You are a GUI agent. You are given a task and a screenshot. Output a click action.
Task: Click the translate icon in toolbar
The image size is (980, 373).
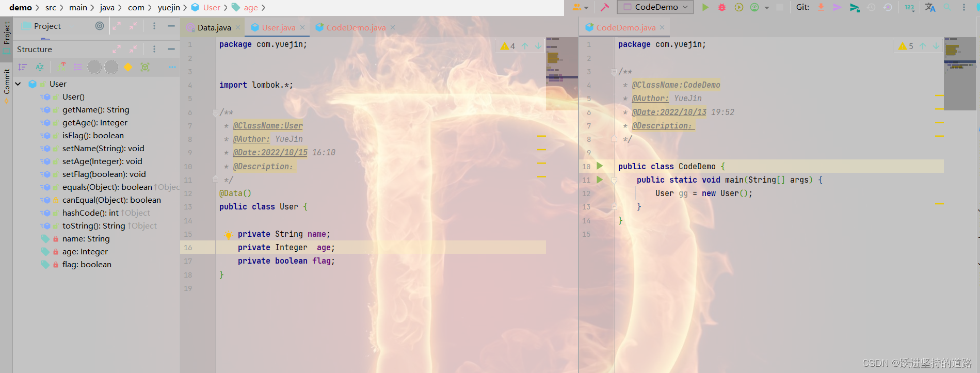(x=930, y=7)
